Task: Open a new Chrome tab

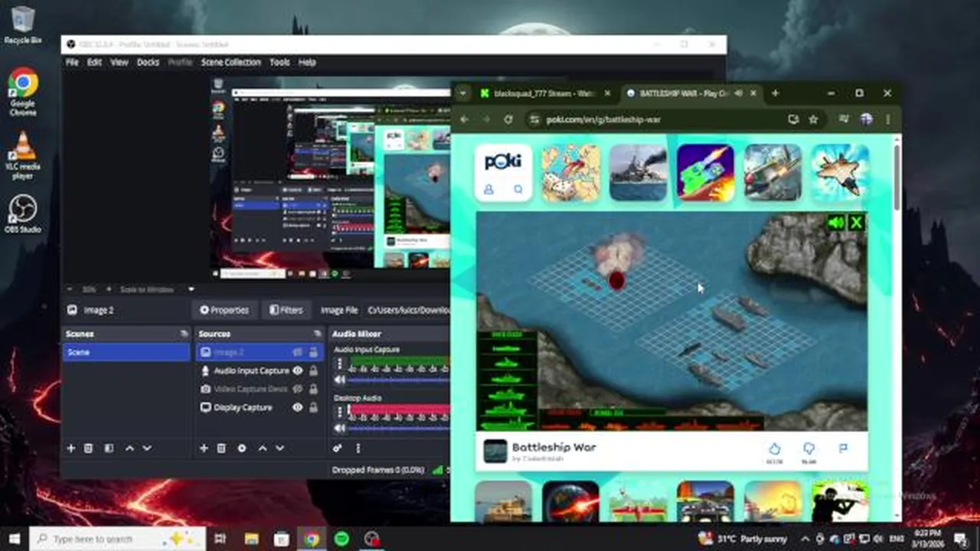Action: pos(775,93)
